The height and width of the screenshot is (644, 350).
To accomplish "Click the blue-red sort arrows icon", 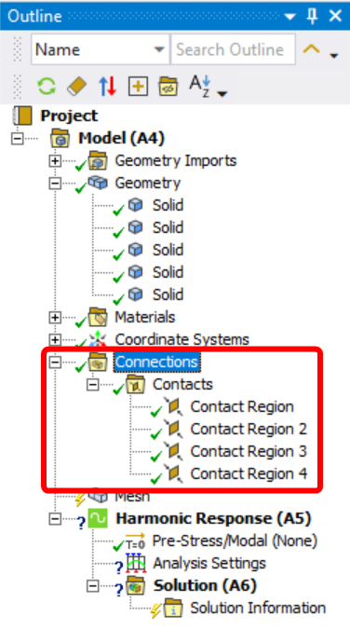I will point(107,87).
